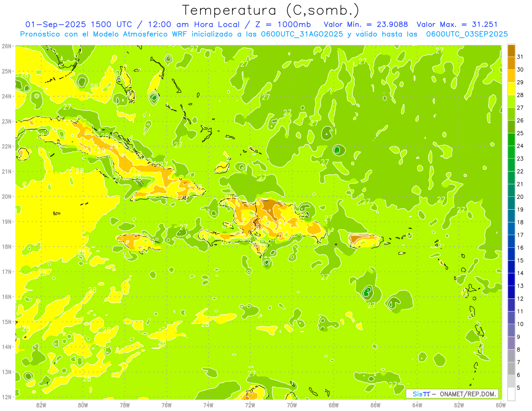Image resolution: width=532 pixels, height=411 pixels.
Task: Pick the green swatch between 24 and 25
Action: click(511, 139)
